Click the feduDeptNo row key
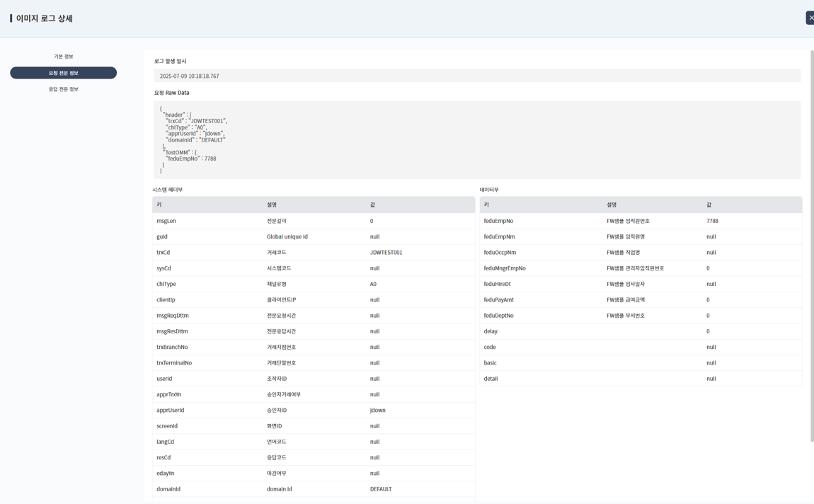Screen dimensions: 814x504 tap(498, 316)
